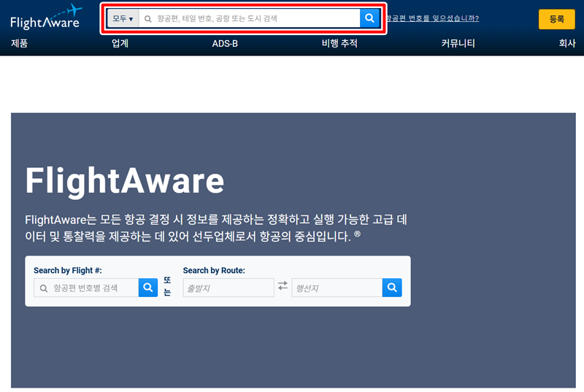This screenshot has width=584, height=392.
Task: Click the blue search button in header
Action: (x=369, y=18)
